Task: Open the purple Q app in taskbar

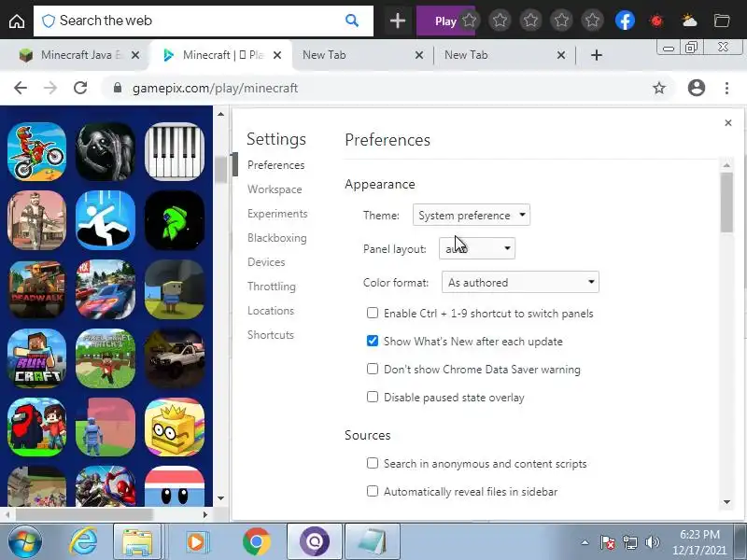Action: pyautogui.click(x=315, y=542)
